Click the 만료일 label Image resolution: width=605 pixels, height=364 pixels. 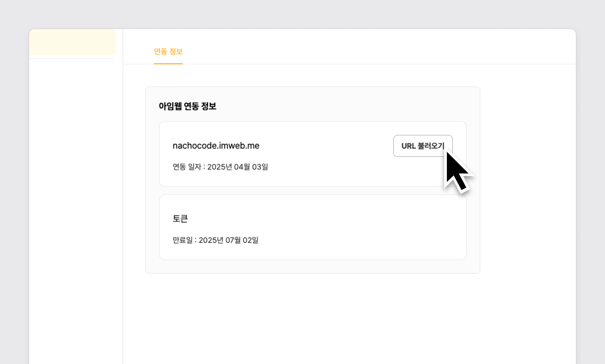pyautogui.click(x=183, y=240)
